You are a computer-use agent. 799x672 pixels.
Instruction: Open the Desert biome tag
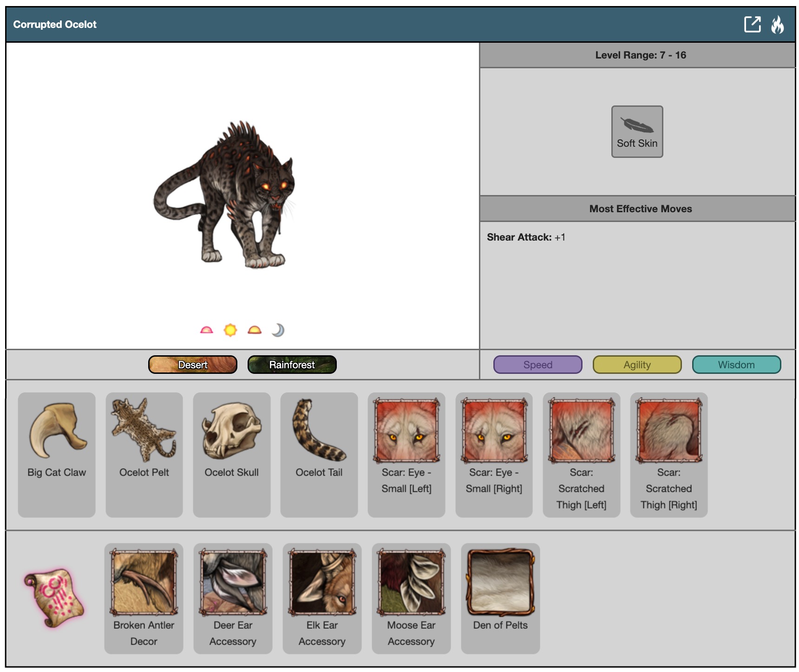[x=193, y=365]
